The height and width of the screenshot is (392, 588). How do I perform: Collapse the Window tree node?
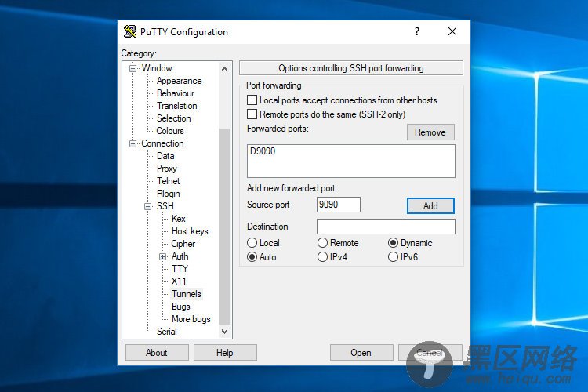click(x=132, y=68)
